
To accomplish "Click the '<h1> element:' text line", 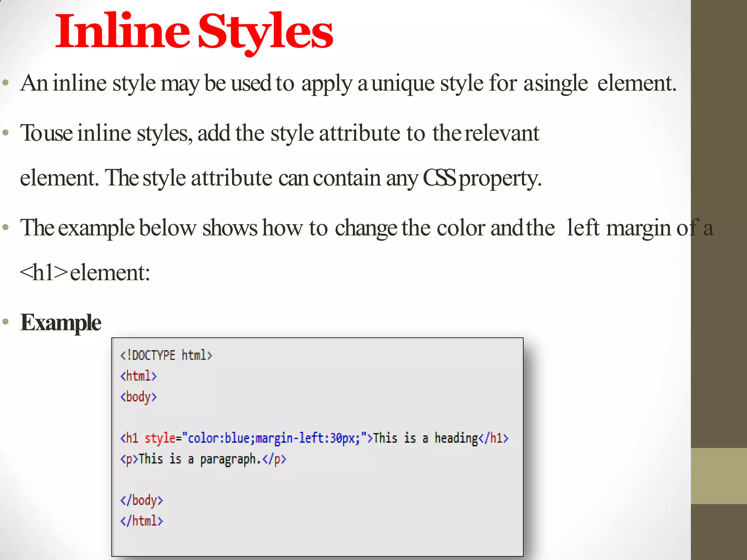I will [85, 273].
